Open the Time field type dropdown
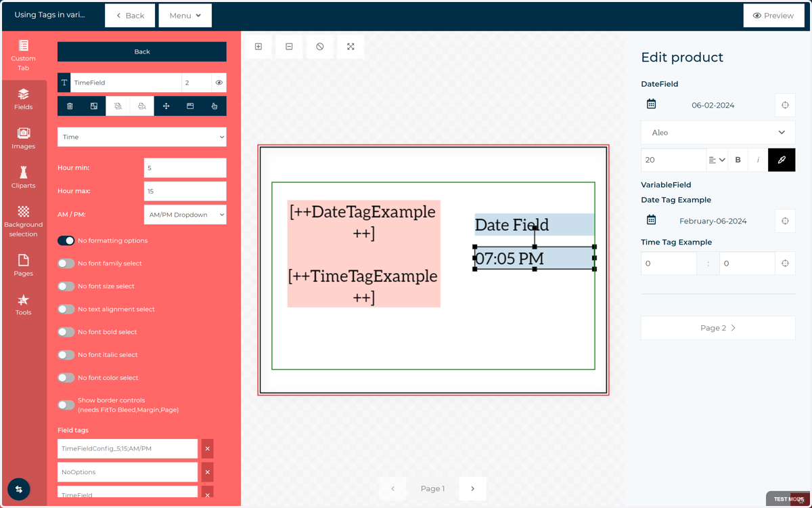The image size is (812, 508). point(142,137)
